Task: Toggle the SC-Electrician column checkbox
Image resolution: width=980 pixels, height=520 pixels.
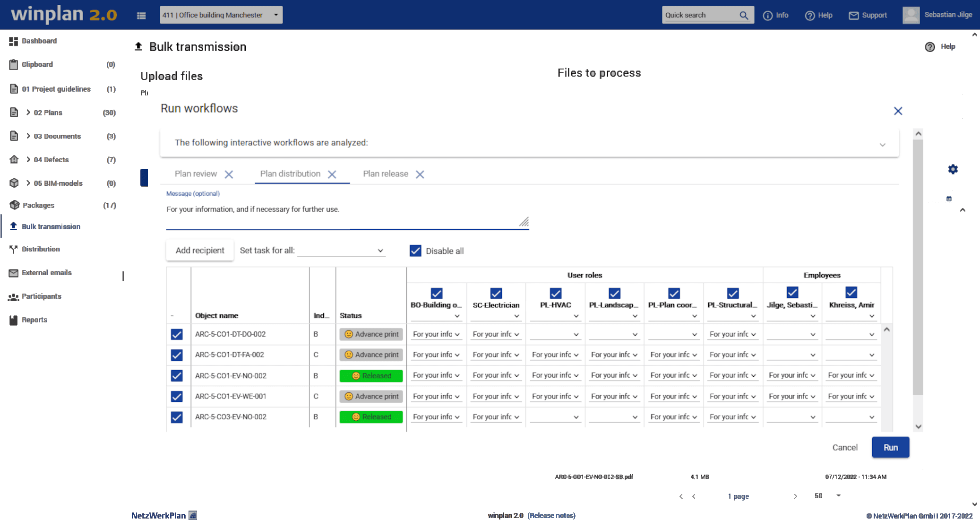Action: [496, 293]
